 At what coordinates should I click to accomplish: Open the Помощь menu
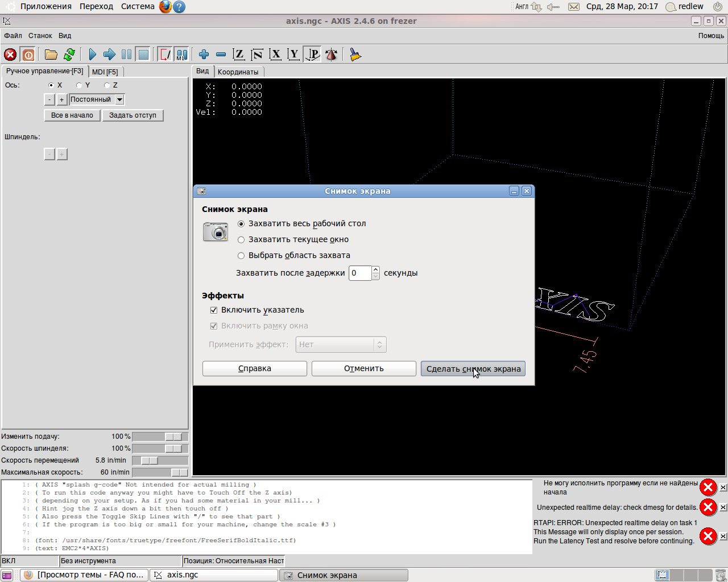[711, 36]
